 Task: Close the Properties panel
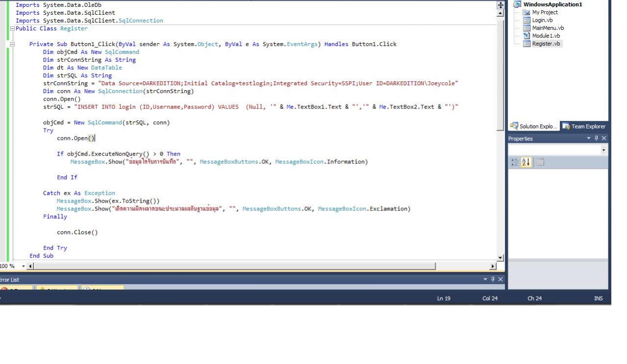pyautogui.click(x=603, y=138)
